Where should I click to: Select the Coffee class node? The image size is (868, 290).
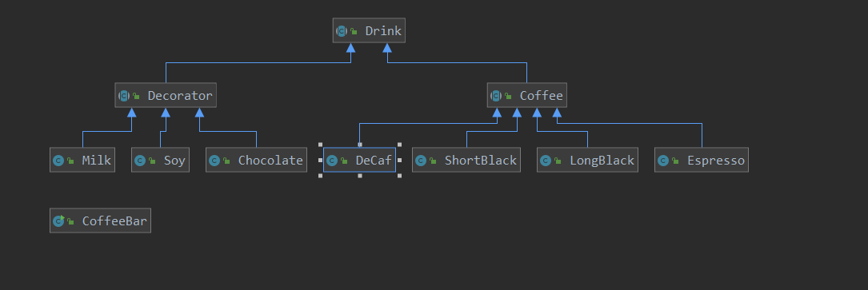point(527,95)
